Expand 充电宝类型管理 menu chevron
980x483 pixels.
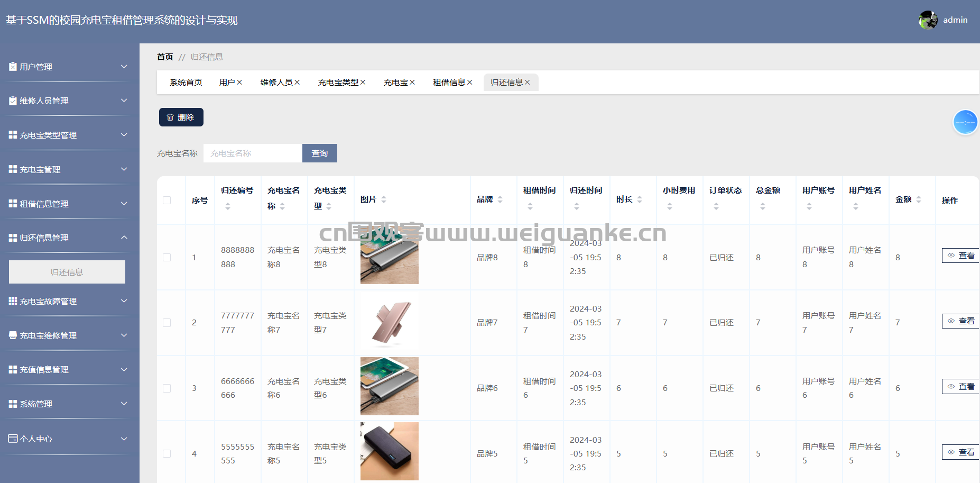124,135
